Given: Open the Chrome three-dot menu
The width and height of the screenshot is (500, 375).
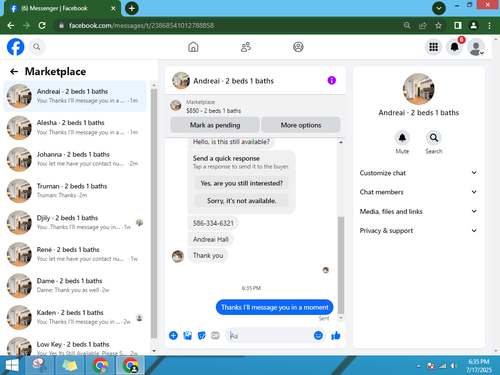Looking at the screenshot, I should (489, 25).
